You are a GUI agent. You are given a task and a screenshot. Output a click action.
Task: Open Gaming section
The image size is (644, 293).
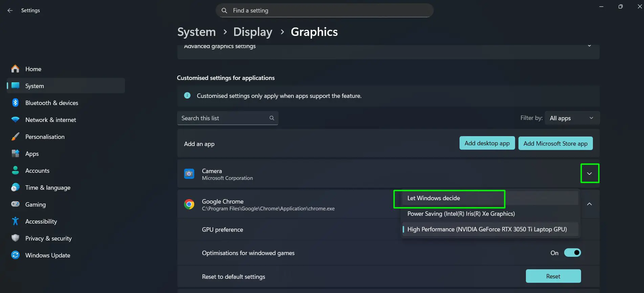pyautogui.click(x=66, y=204)
